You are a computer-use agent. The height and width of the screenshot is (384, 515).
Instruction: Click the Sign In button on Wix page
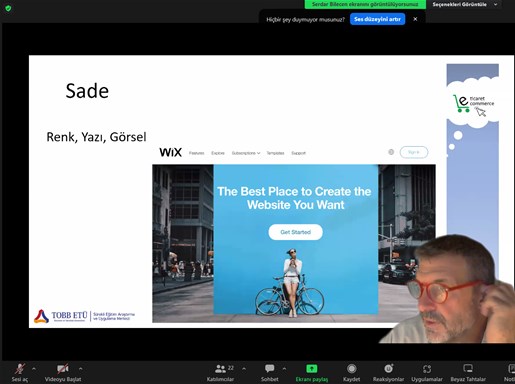(x=414, y=152)
